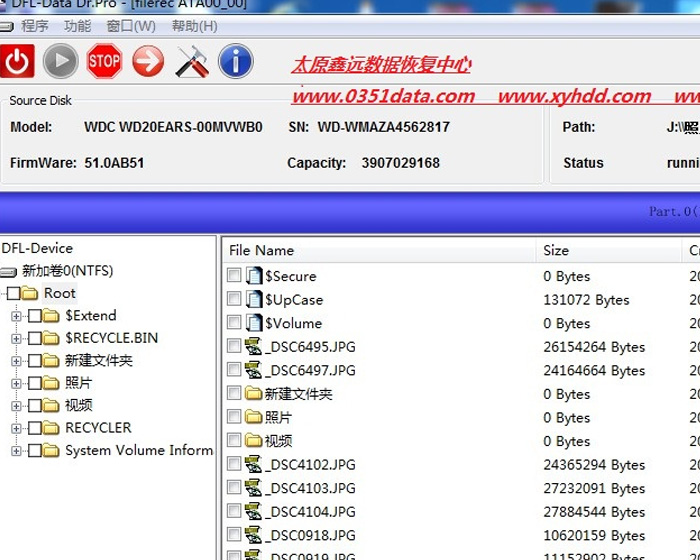The height and width of the screenshot is (560, 700).
Task: Open the hammer and wrench tools icon
Action: 191,62
